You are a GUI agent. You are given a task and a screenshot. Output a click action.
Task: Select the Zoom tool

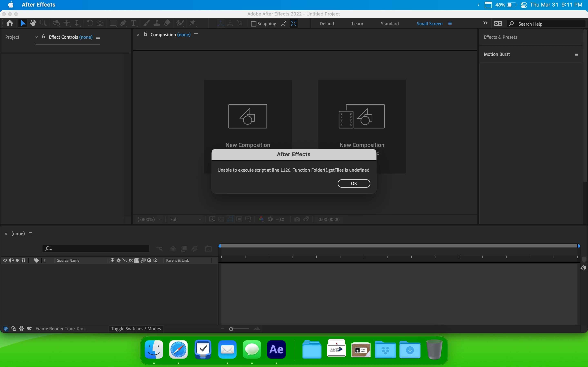pyautogui.click(x=43, y=23)
